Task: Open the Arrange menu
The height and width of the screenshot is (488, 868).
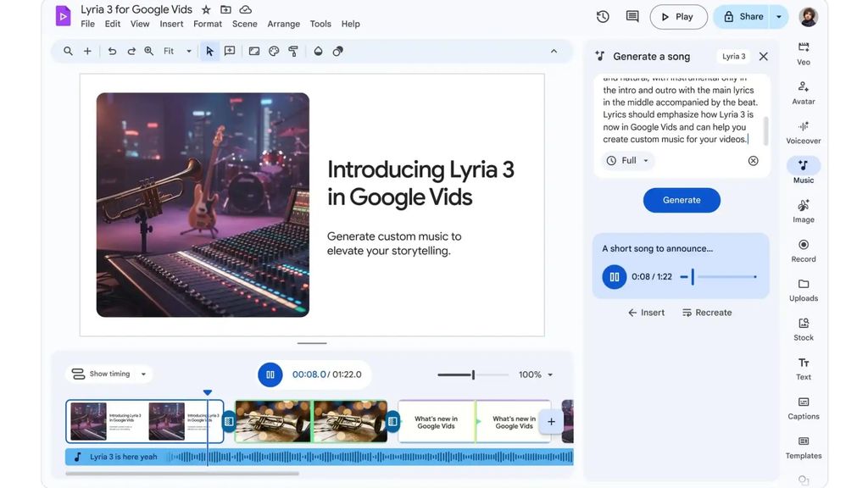Action: [x=283, y=24]
